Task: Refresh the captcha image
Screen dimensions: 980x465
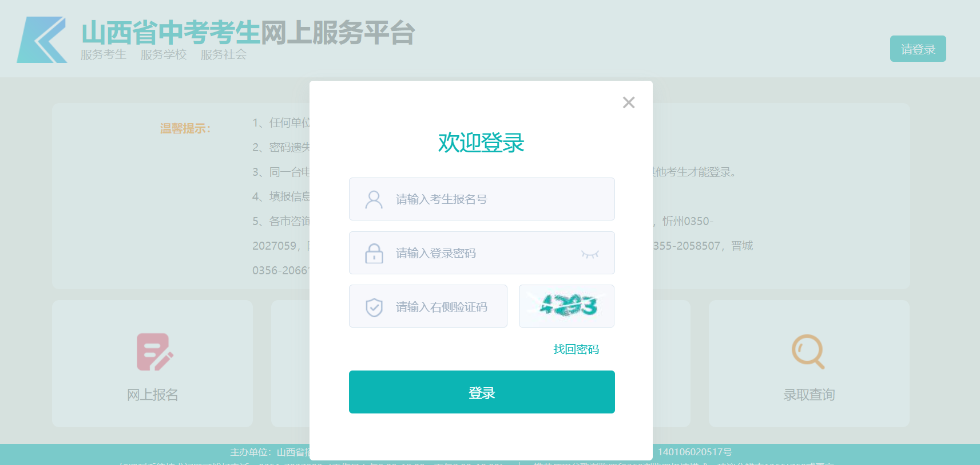Action: pos(566,306)
